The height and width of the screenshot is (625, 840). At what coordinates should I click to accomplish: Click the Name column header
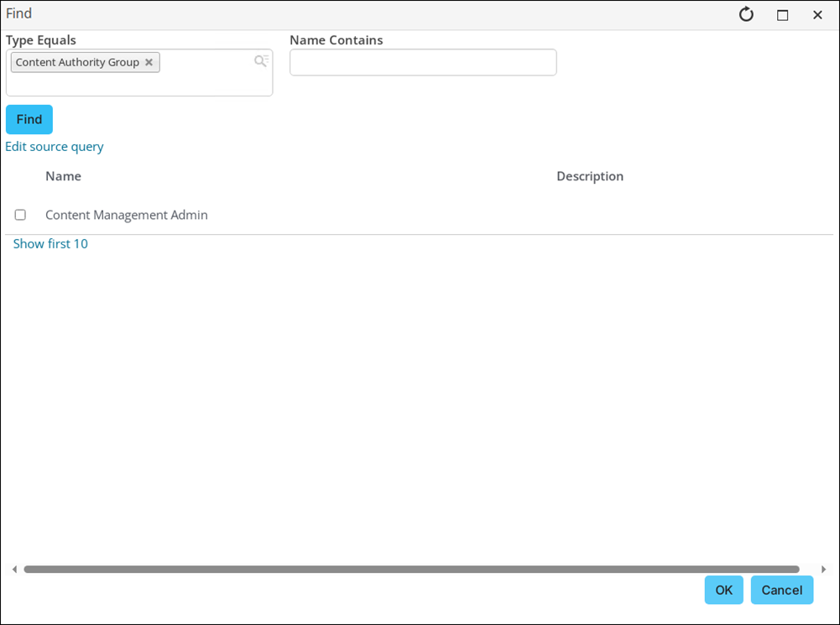click(63, 176)
